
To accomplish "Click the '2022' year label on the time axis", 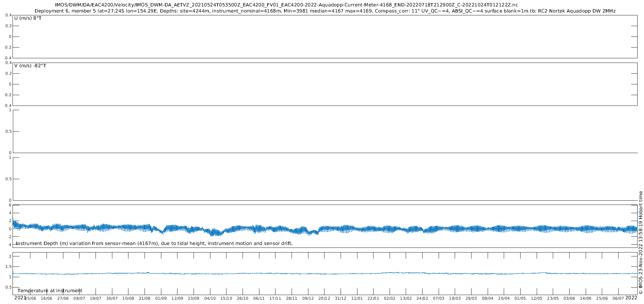I will (x=631, y=298).
